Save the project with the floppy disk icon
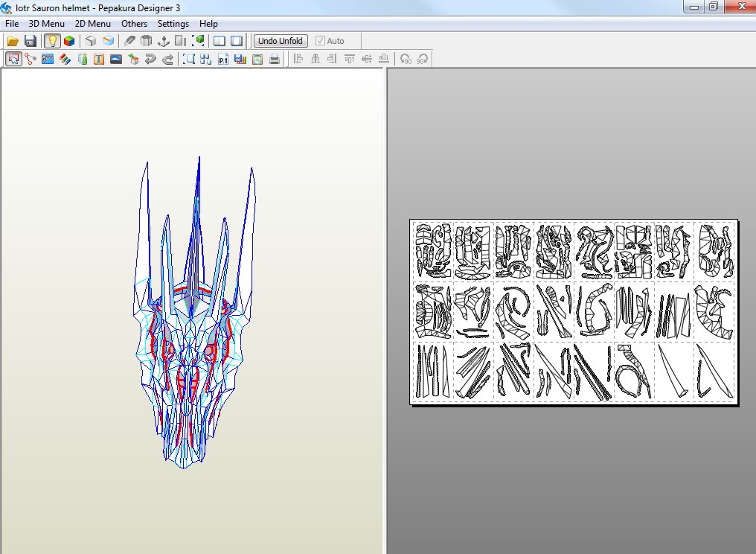This screenshot has width=756, height=554. (31, 41)
